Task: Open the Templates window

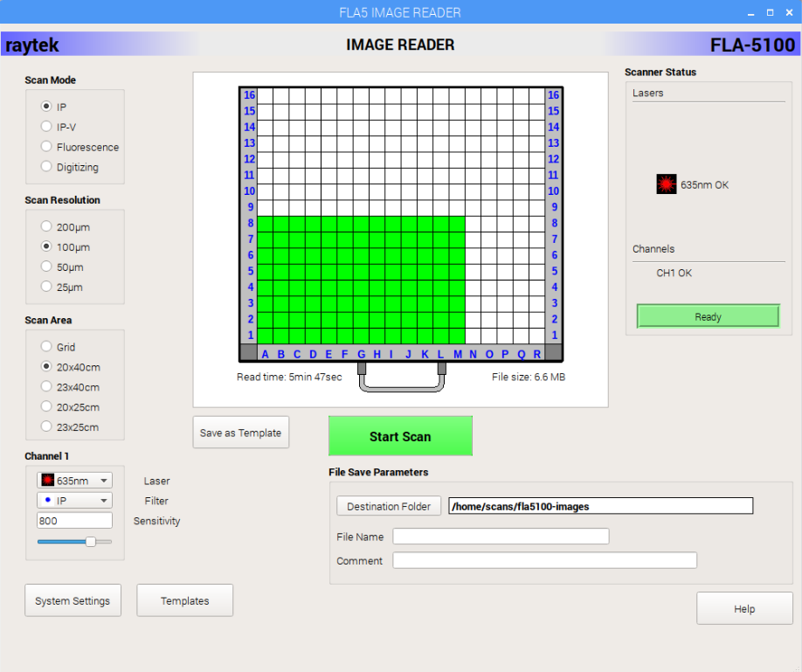Action: pyautogui.click(x=184, y=600)
